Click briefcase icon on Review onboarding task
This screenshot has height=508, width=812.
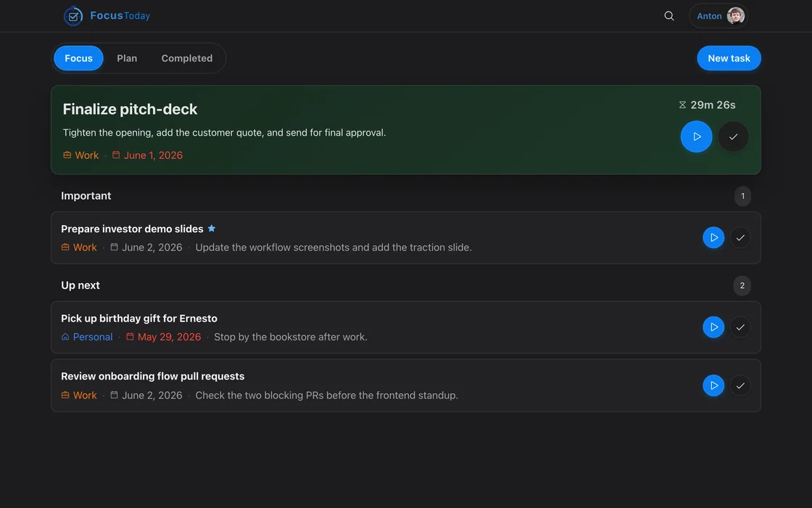tap(65, 395)
